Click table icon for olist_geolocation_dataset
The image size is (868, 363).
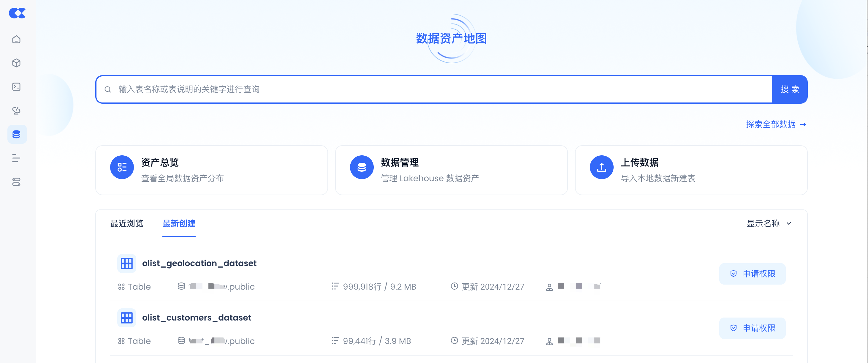coord(127,263)
